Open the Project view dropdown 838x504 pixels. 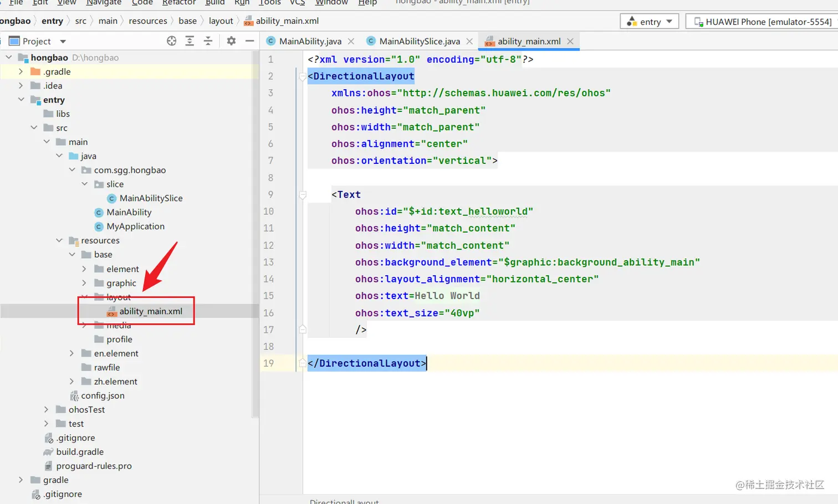click(x=63, y=42)
